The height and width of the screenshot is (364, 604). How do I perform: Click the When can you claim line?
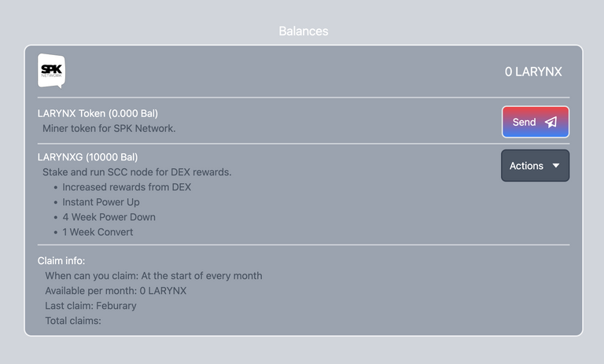[x=153, y=276]
